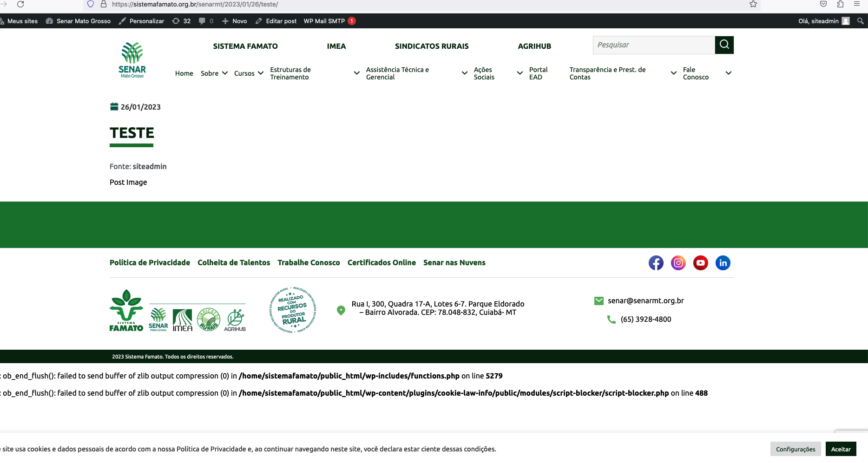
Task: Click Editar post in admin bar
Action: pos(276,21)
